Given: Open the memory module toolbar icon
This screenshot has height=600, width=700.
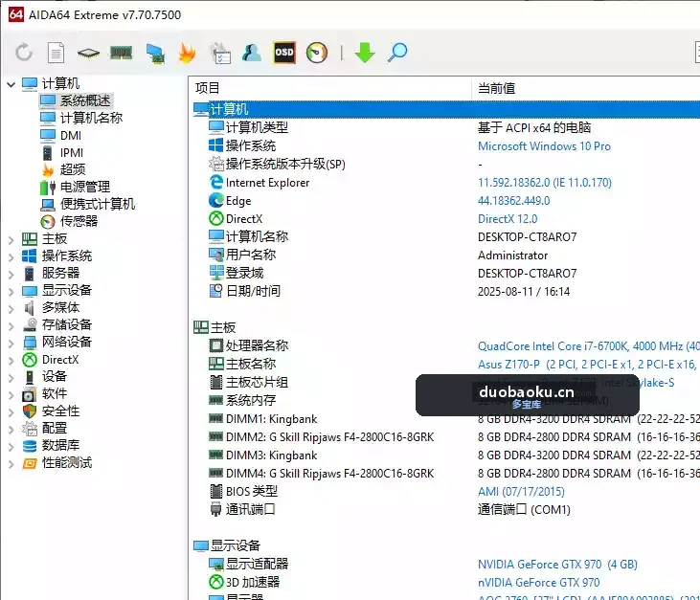Looking at the screenshot, I should tap(121, 53).
